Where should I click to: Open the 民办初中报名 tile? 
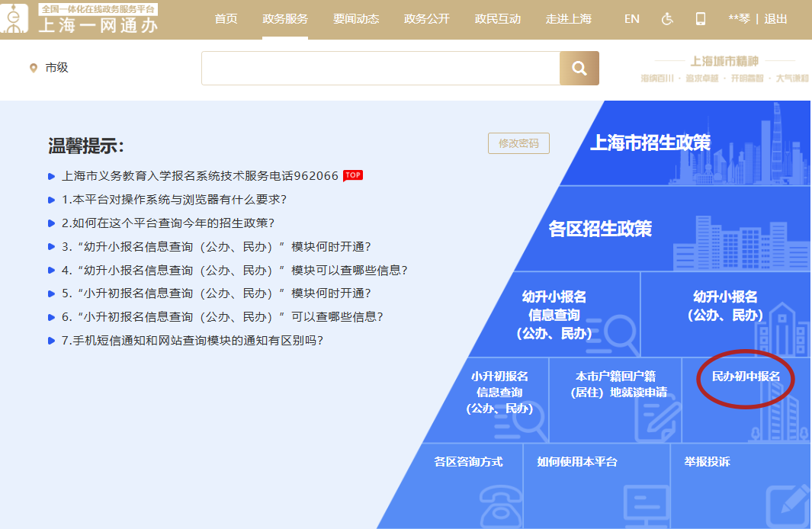(x=746, y=377)
